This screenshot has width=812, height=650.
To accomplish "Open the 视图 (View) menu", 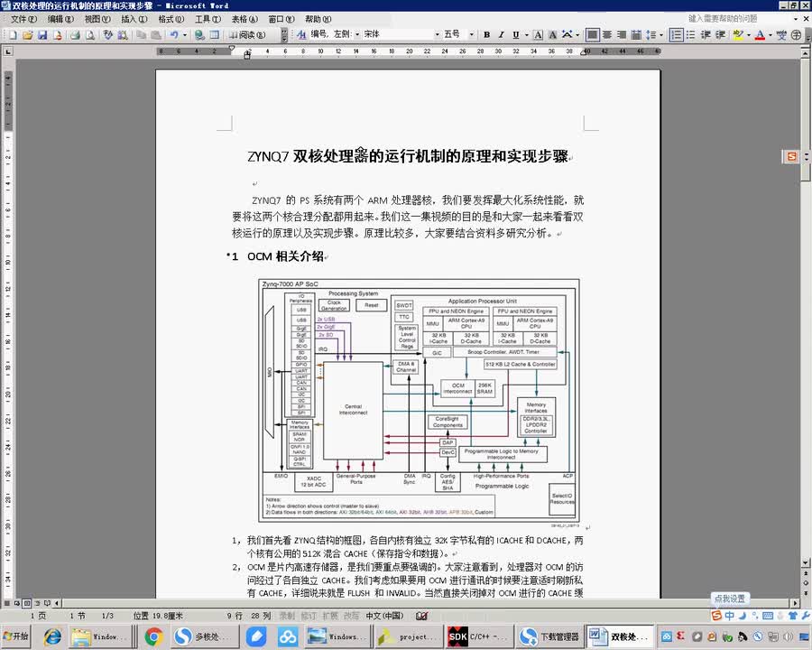I will 97,19.
